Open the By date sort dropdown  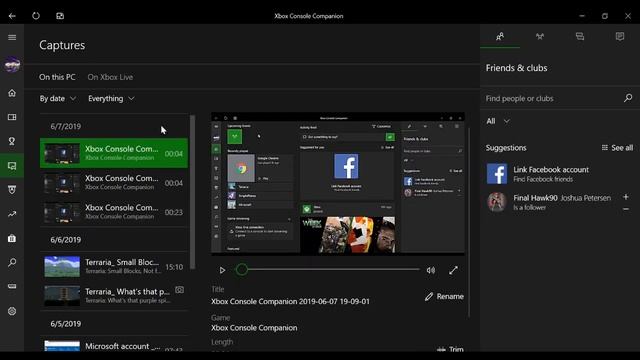pyautogui.click(x=58, y=98)
